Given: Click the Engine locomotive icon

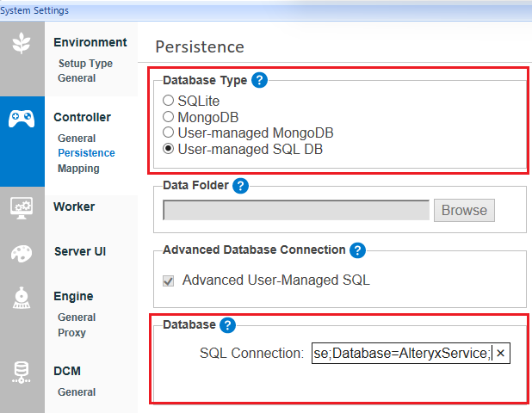Looking at the screenshot, I should tap(22, 298).
